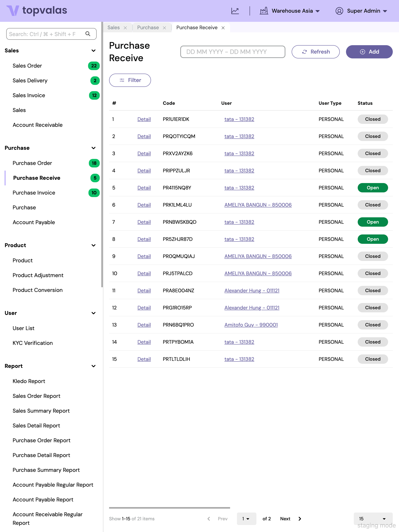Click the magnifier search icon in sidebar
Viewport: 399px width, 532px height.
88,34
